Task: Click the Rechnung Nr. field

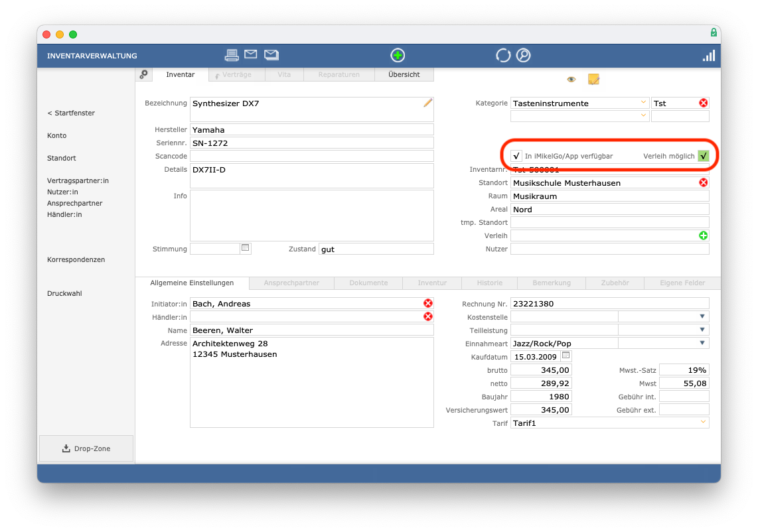Action: point(609,303)
